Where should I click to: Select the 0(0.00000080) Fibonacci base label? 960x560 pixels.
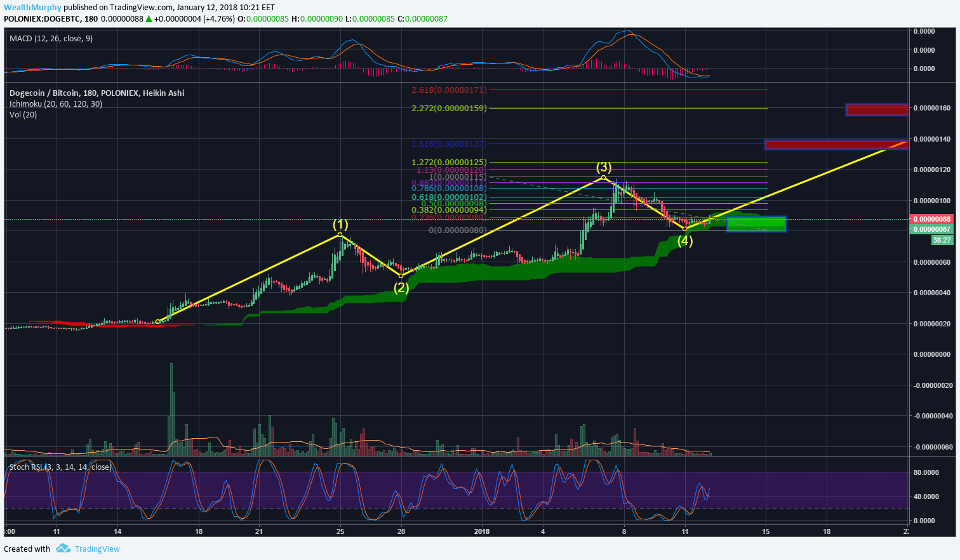458,230
